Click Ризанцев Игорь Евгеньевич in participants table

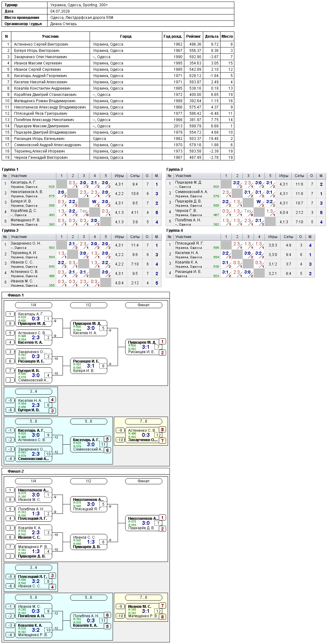pos(39,139)
